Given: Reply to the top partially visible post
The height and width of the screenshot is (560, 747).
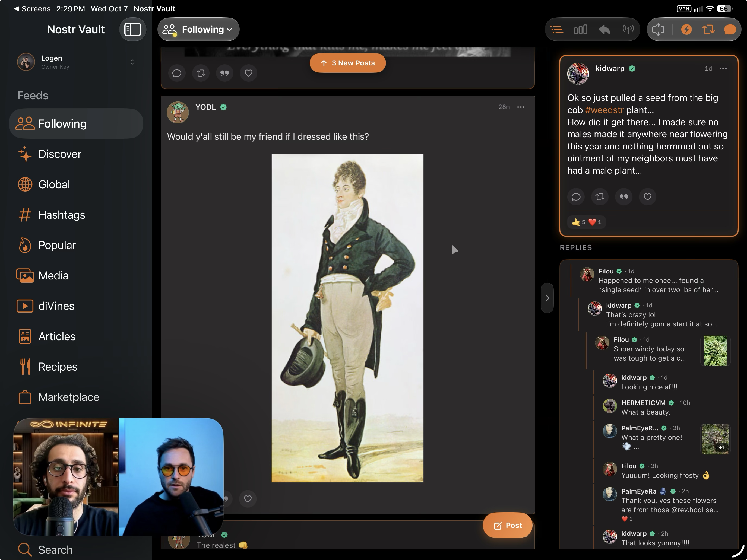Looking at the screenshot, I should coord(177,73).
